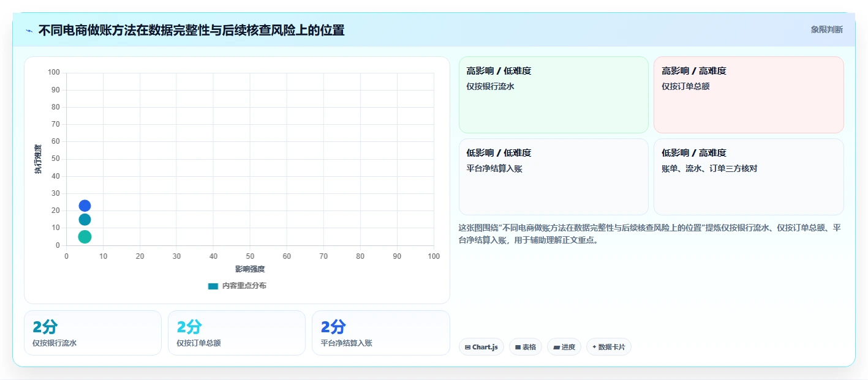Click the 表格 chip
Viewport: 868px width, 380px height.
tap(526, 347)
